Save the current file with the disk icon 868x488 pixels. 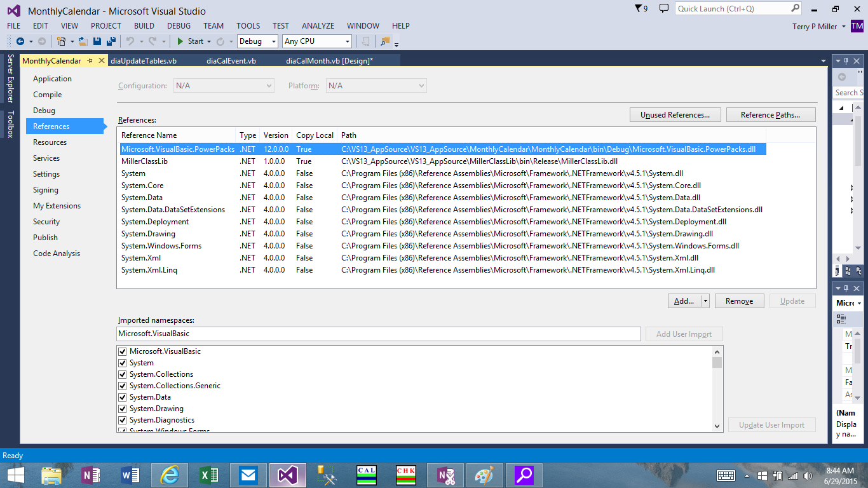97,41
